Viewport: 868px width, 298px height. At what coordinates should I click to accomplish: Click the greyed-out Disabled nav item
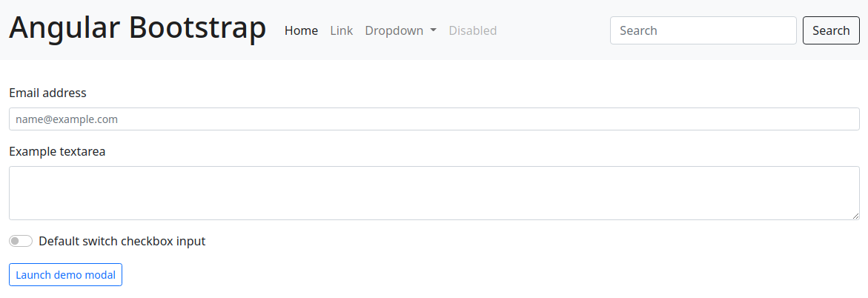pos(473,30)
